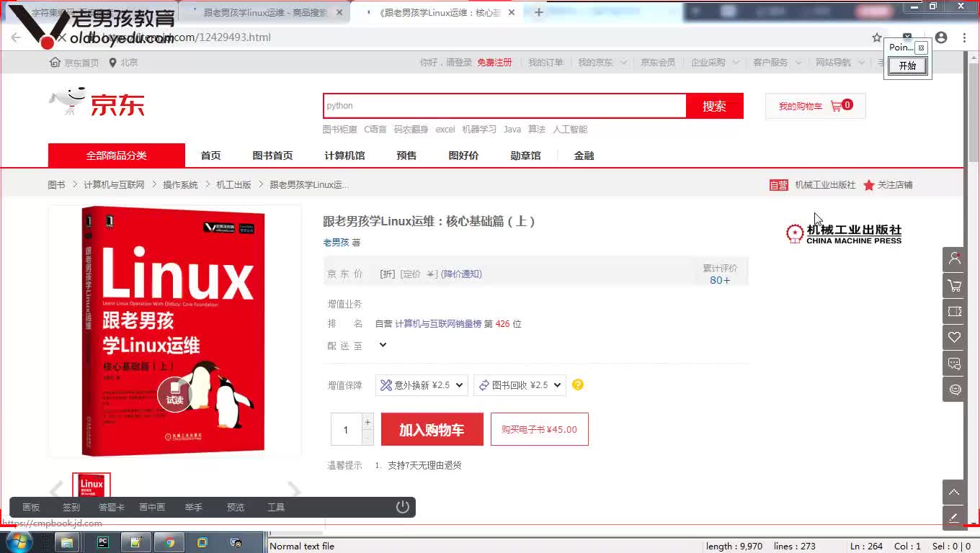Screen dimensions: 980x553
Task: Click 操作系统 breadcrumb link
Action: pos(180,185)
